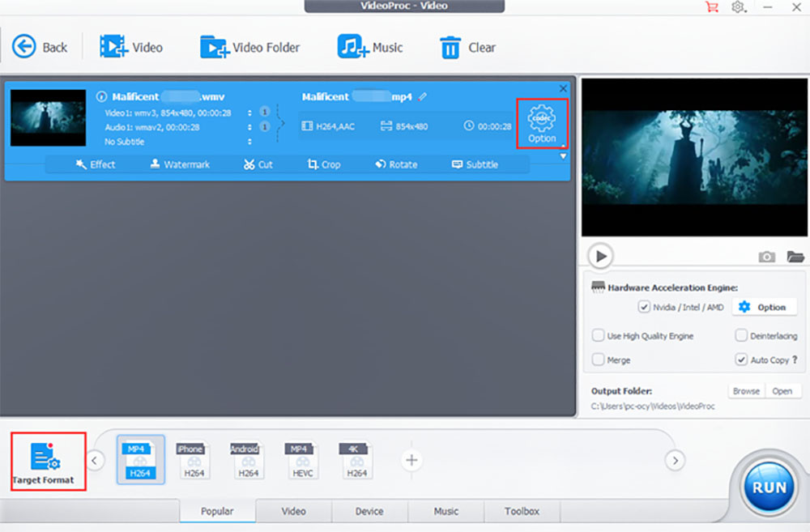Image resolution: width=810 pixels, height=532 pixels.
Task: Open the shopping cart icon in title bar
Action: point(712,7)
